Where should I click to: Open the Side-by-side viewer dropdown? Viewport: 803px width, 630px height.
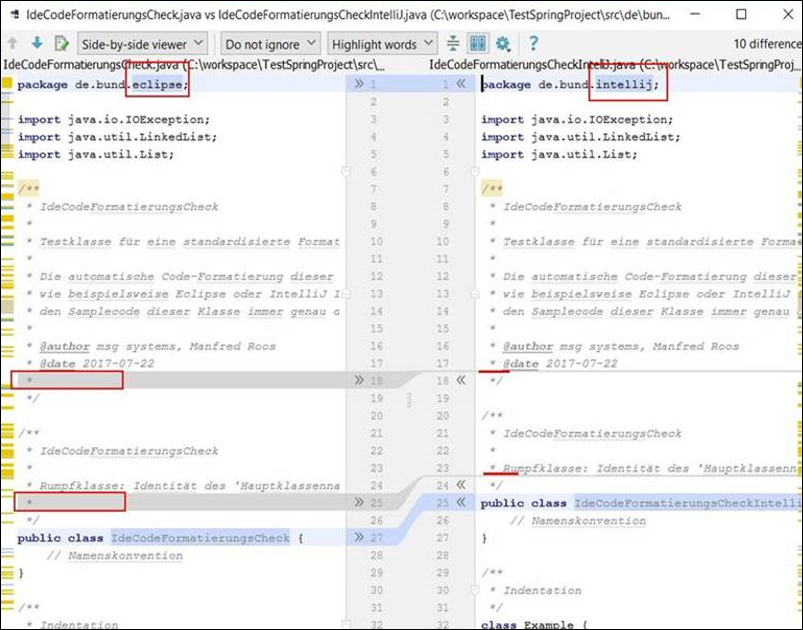click(x=142, y=44)
